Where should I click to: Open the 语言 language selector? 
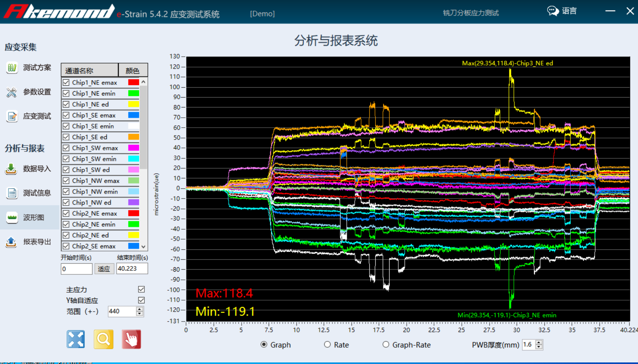tap(569, 11)
